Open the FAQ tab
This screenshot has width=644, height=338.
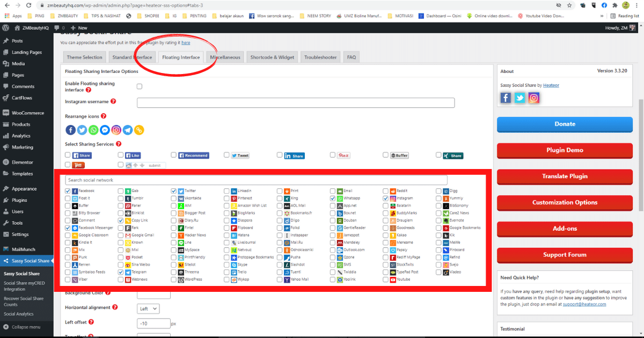pyautogui.click(x=351, y=57)
